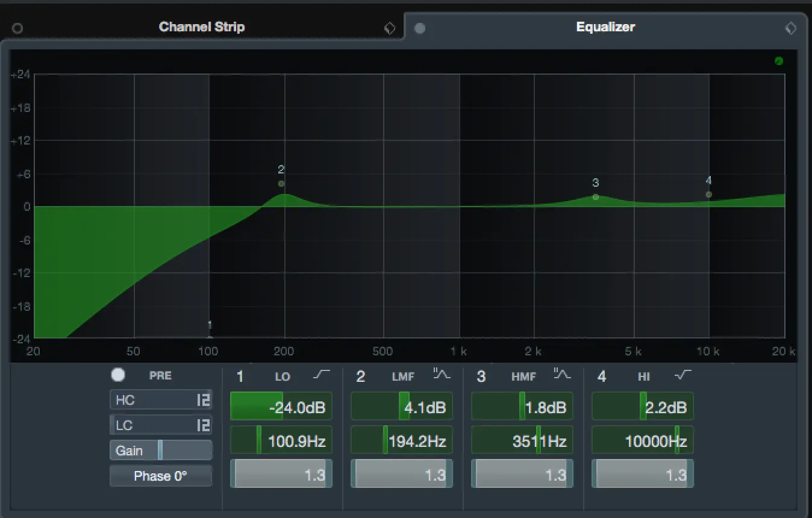Click the band 1 Q value field
The height and width of the screenshot is (518, 812).
tap(281, 475)
